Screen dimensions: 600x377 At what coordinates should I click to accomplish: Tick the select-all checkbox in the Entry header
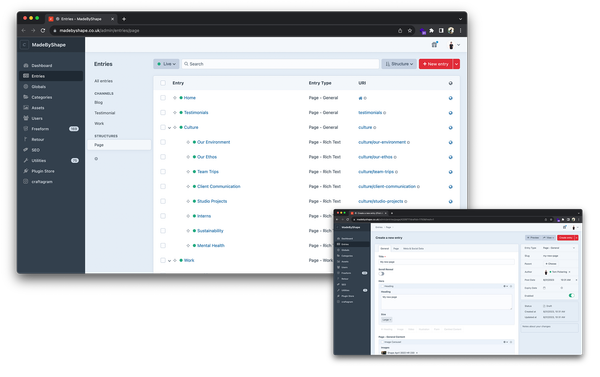point(163,83)
